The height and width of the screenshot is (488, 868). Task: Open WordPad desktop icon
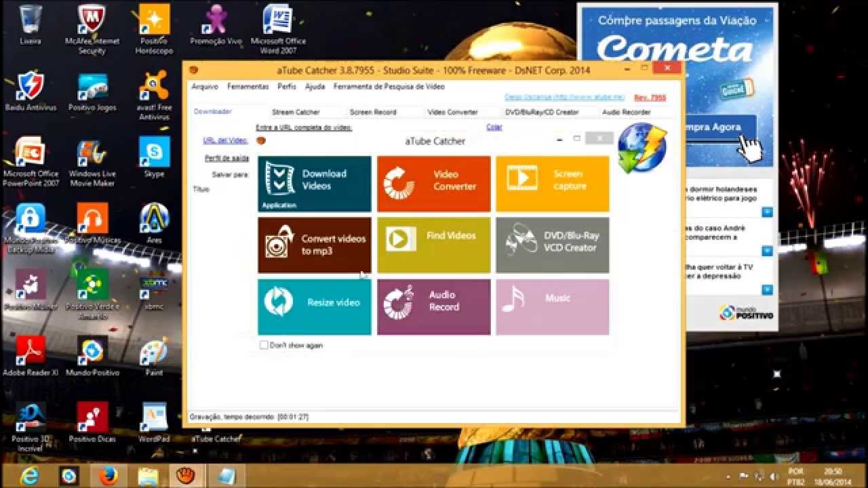[x=154, y=422]
